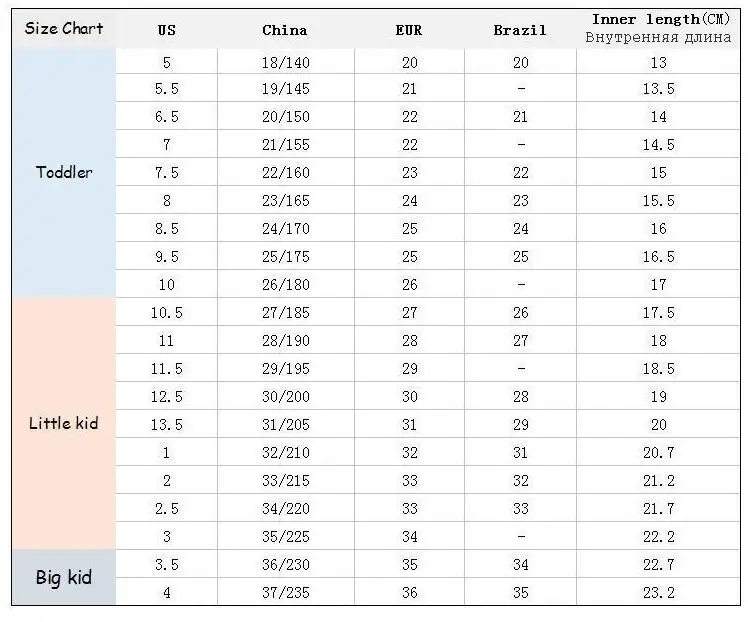This screenshot has height=622, width=748.
Task: Select the China size 37/235 cell
Action: click(x=285, y=592)
